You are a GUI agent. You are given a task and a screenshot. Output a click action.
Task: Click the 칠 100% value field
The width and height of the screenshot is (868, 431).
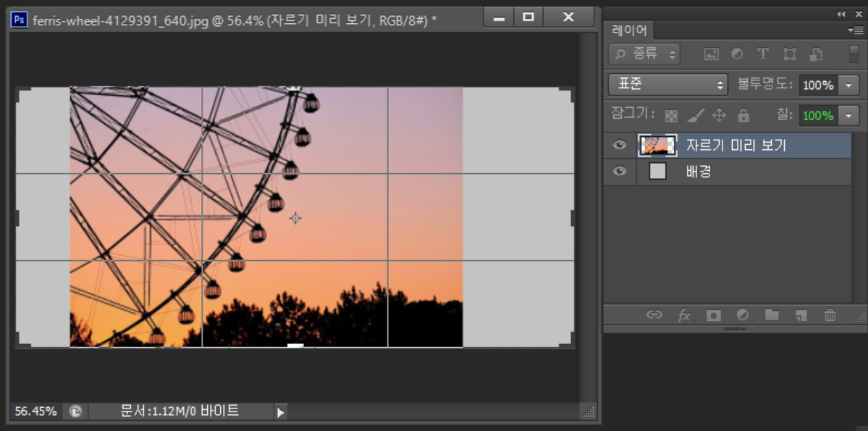click(818, 116)
